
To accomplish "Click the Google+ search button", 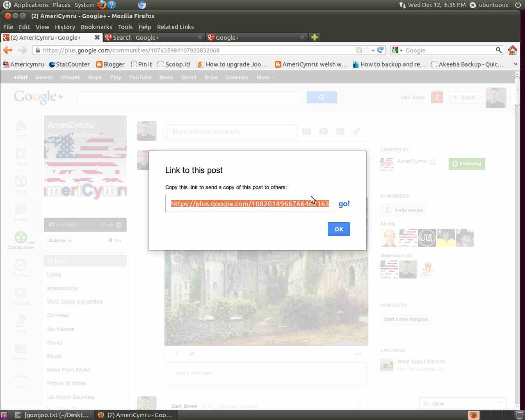I will [322, 97].
